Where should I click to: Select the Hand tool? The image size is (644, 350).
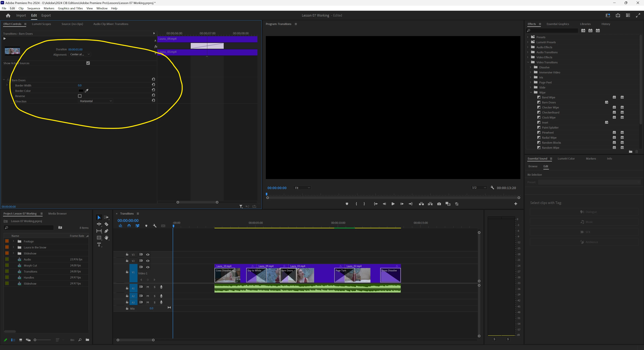point(106,238)
